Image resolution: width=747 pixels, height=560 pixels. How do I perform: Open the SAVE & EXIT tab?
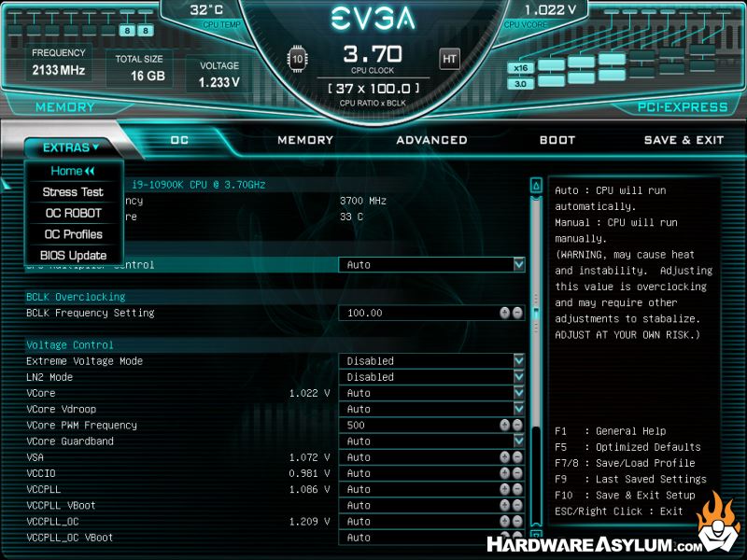[x=684, y=140]
